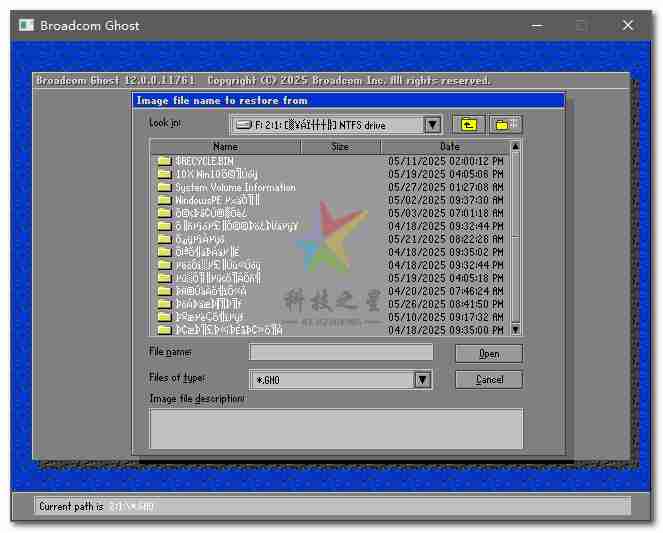This screenshot has height=533, width=663.
Task: Click folder icon in 05/10/2025 09:17:32 AM row
Action: coord(164,317)
